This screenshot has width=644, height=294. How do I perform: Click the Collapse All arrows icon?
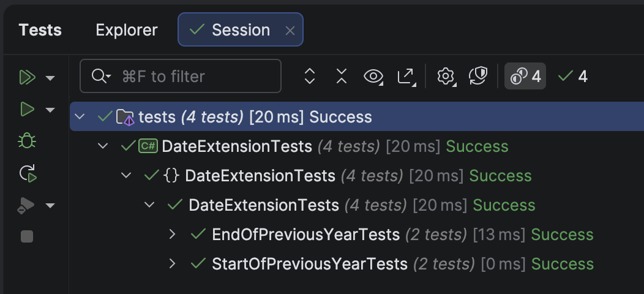point(342,76)
